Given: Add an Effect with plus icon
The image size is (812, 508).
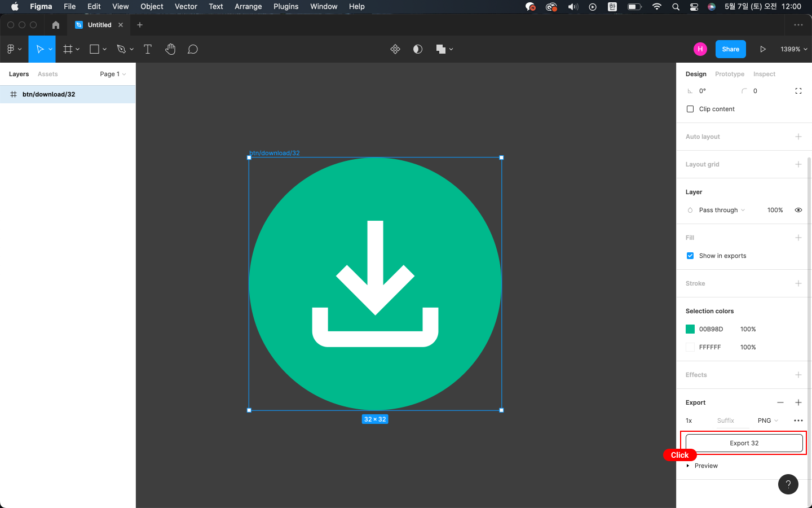Looking at the screenshot, I should click(798, 375).
